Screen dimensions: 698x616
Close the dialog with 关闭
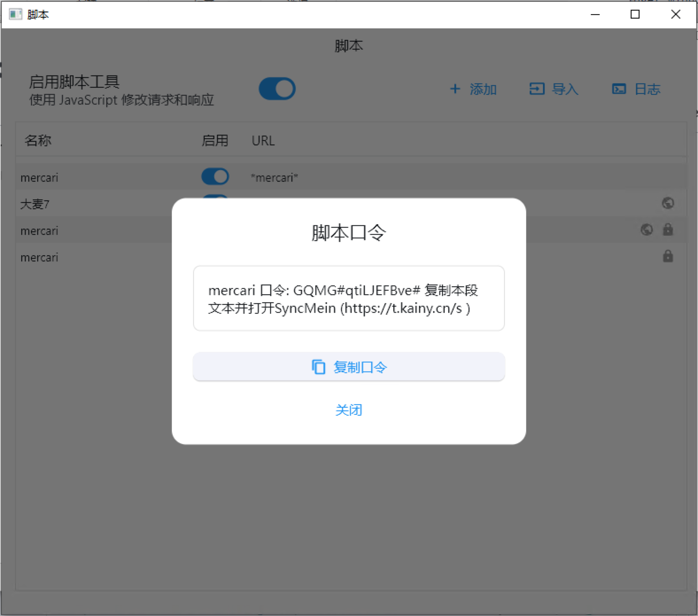(x=349, y=410)
